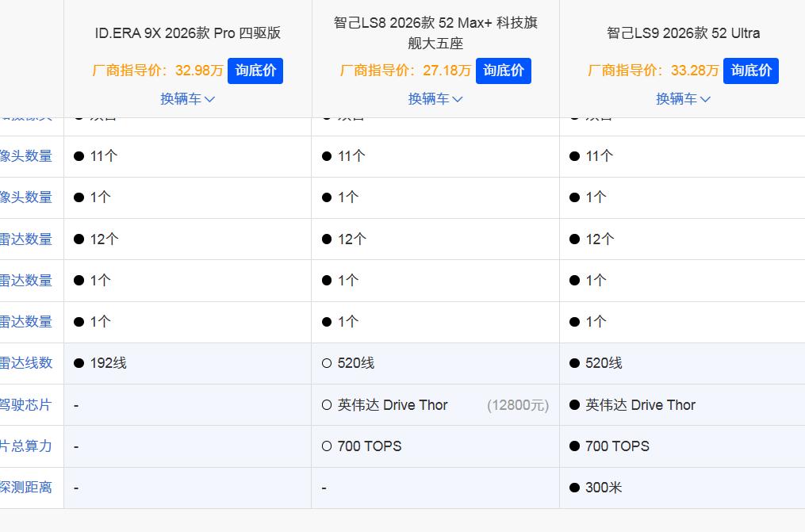
Task: Open the ID.ERA 9X 2026款 Pro 四驱版 title
Action: click(187, 33)
